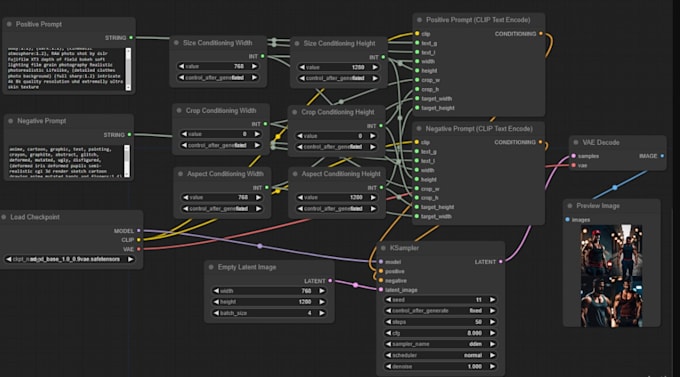Viewport: 680px width, 377px height.
Task: Click the model input port on KSampler
Action: [x=381, y=262]
